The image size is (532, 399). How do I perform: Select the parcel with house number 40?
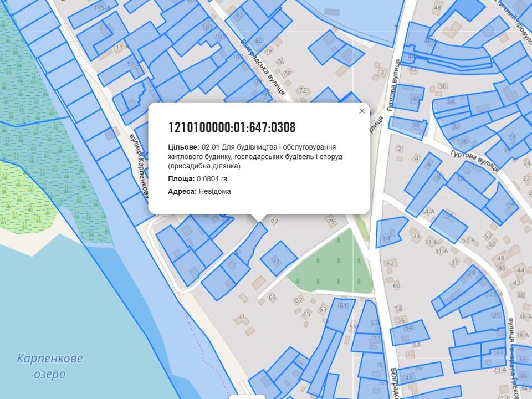(x=409, y=98)
